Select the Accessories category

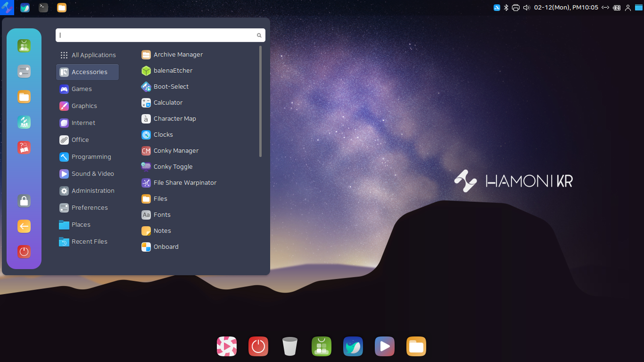pyautogui.click(x=88, y=72)
